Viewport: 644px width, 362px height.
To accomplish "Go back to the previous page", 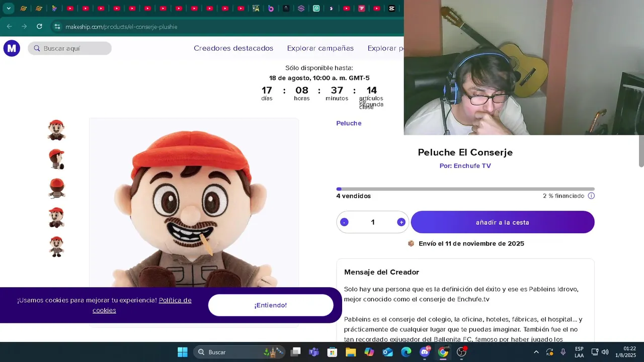I will click(x=9, y=27).
